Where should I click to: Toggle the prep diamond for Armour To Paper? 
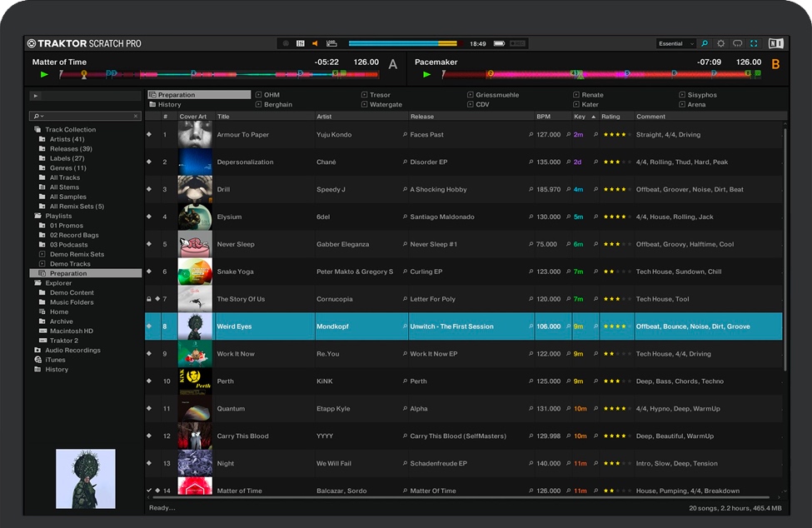coord(149,134)
